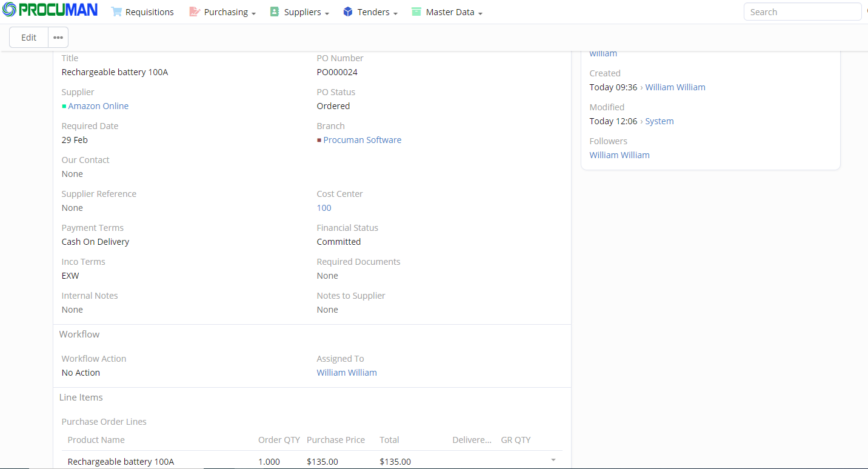Click the Purchase Order Lines label

(x=104, y=422)
